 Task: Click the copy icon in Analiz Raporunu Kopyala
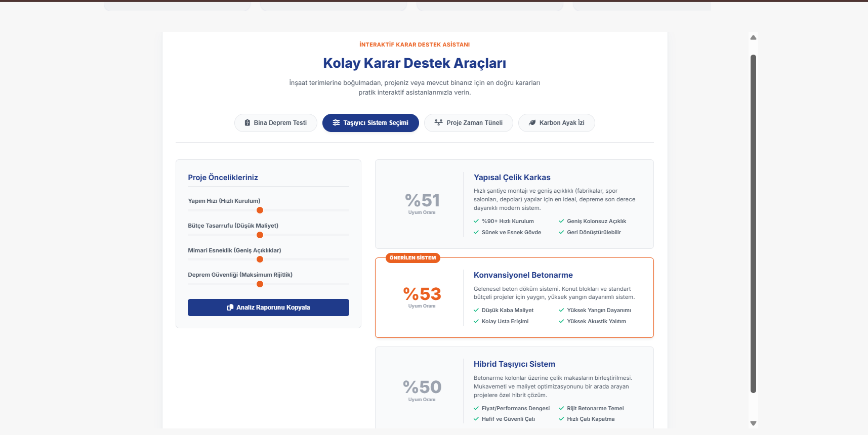coord(230,308)
